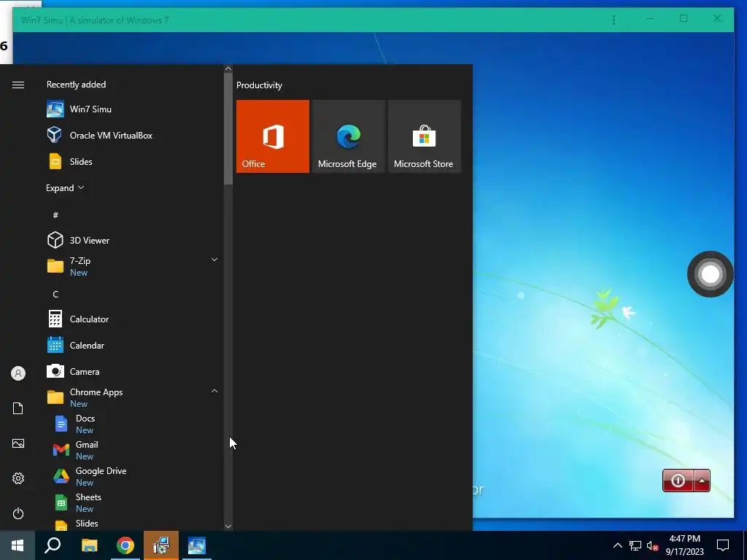Jump to the C letter index
Viewport: 747px width, 560px height.
tap(55, 295)
